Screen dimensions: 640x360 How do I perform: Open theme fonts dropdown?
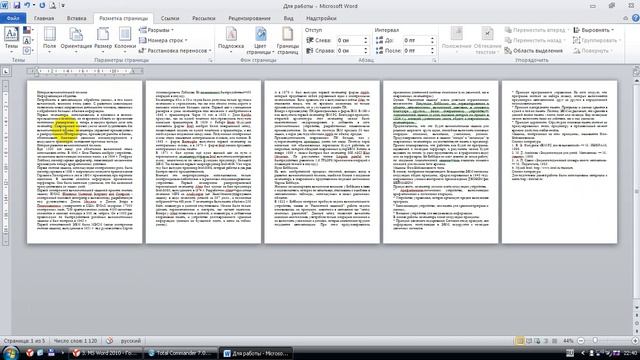(28, 40)
